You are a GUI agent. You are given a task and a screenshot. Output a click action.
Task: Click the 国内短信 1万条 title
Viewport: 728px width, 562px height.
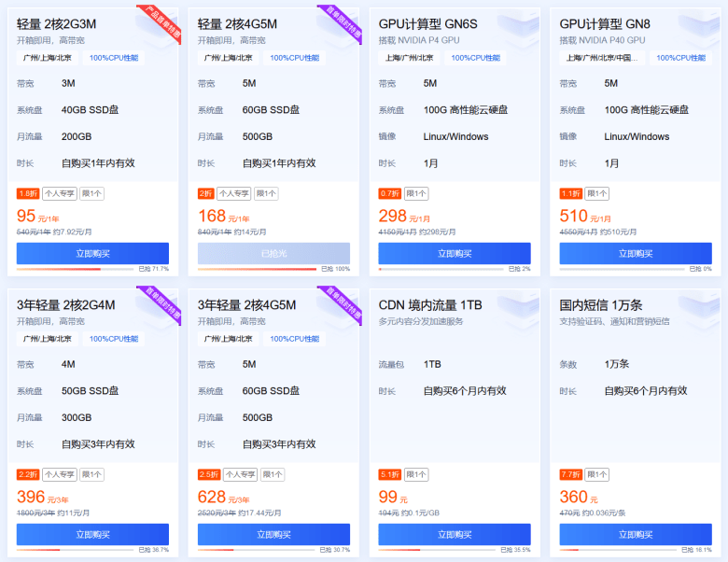(601, 305)
